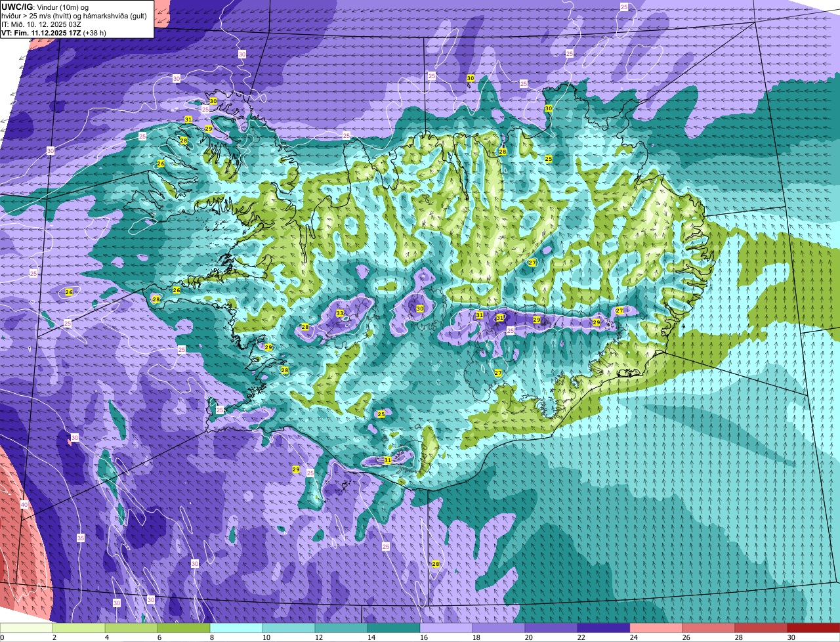
Task: Pick the legend swatch between 20 and 22
Action: pos(551,628)
